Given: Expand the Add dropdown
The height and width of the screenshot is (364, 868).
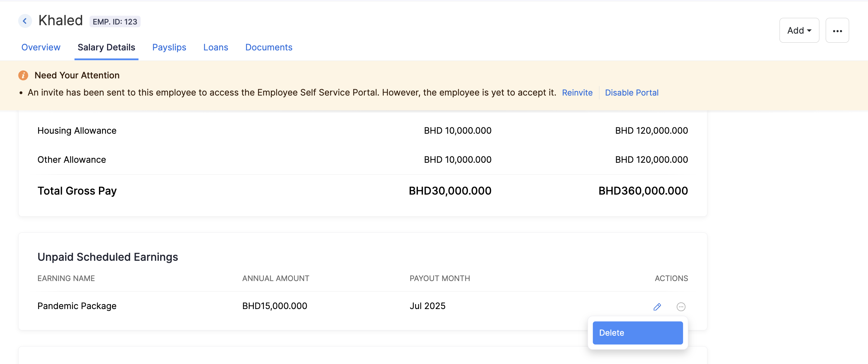Looking at the screenshot, I should click(x=799, y=30).
